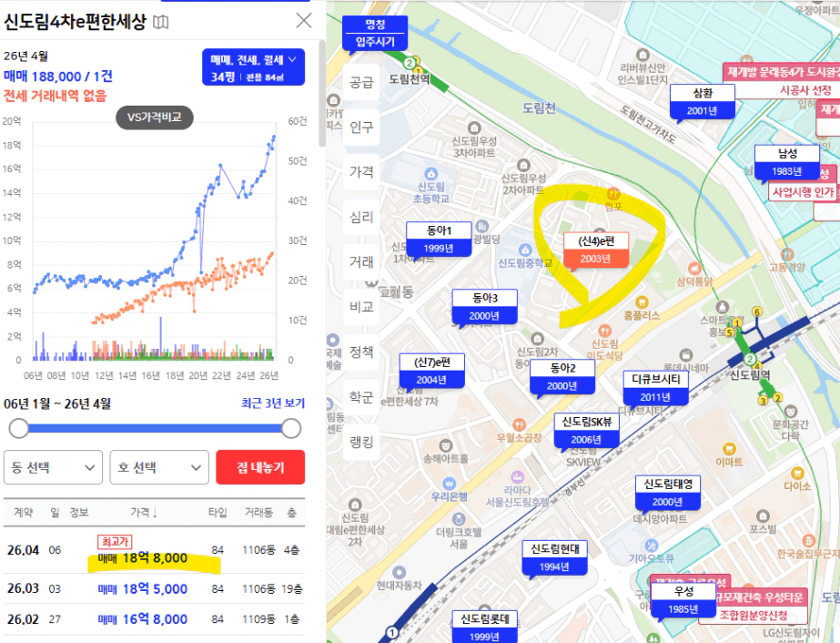Screen dimensions: 840x643
Task: Select the 동아2 2000년 map marker
Action: 562,377
